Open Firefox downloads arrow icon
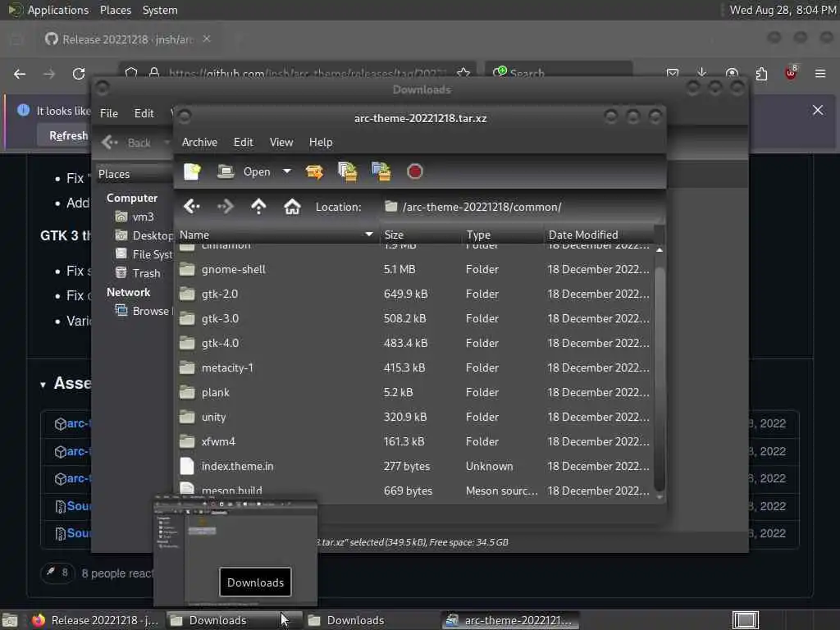 click(x=702, y=73)
